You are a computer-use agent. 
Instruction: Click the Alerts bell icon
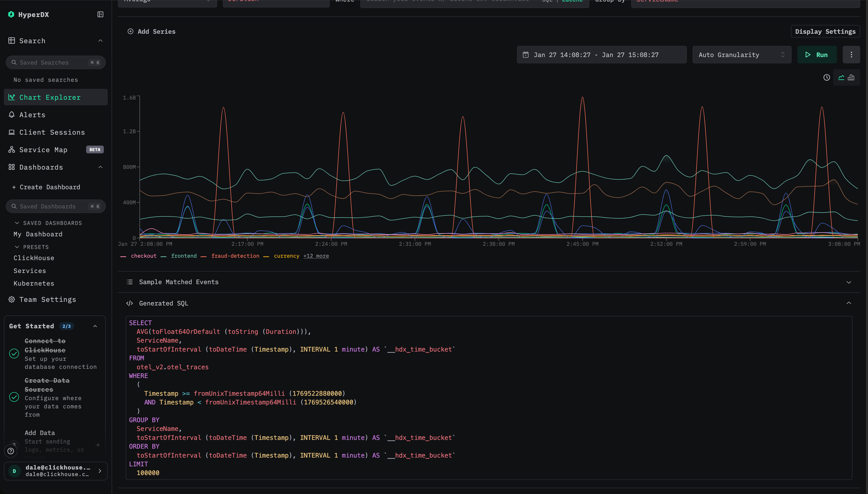click(x=12, y=115)
